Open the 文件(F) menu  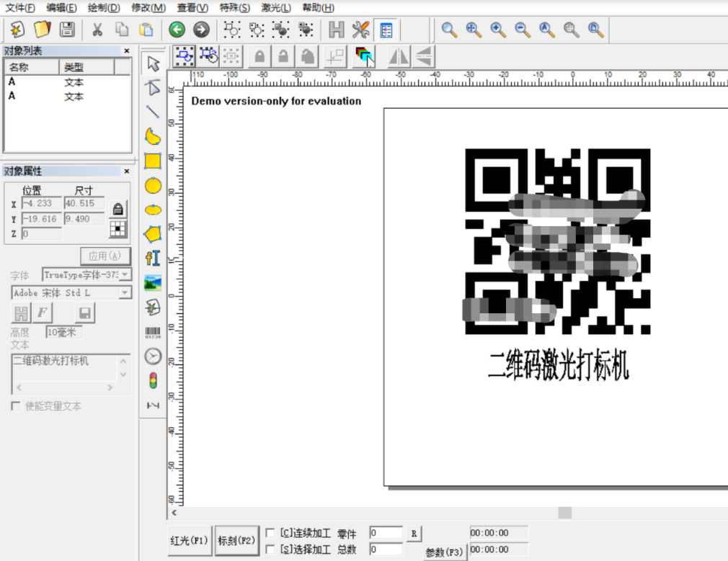point(20,8)
